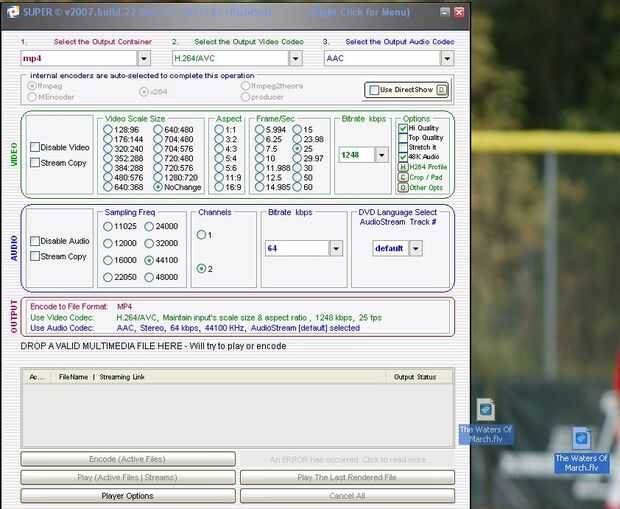Click Play (Active Files | Streams) button

128,477
